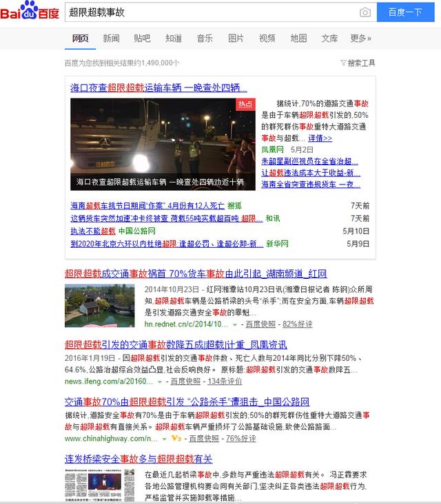Open news 到2020年北京六环以内杜绝超限
Screen dimensions: 441x504
click(167, 244)
